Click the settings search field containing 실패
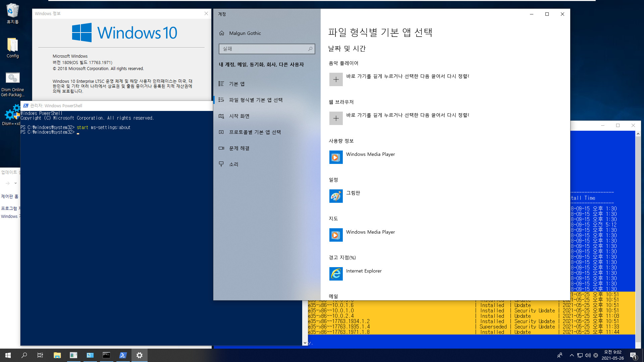Screen dimensions: 644x362 [267, 49]
